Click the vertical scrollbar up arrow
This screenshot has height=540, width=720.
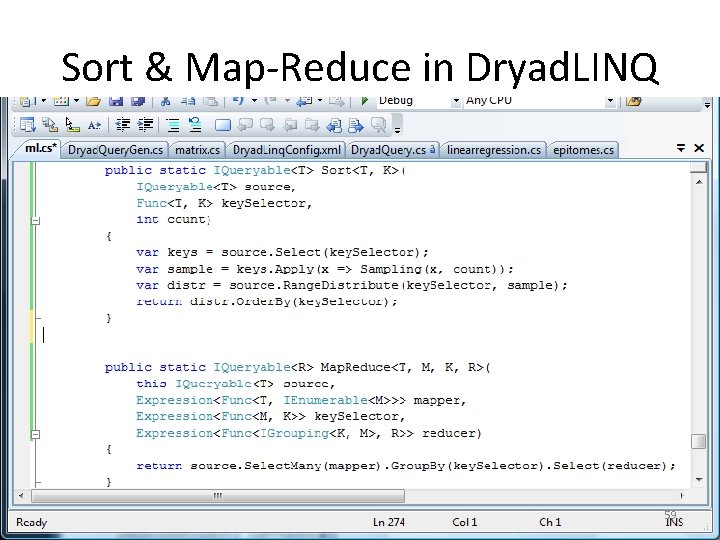pos(698,182)
